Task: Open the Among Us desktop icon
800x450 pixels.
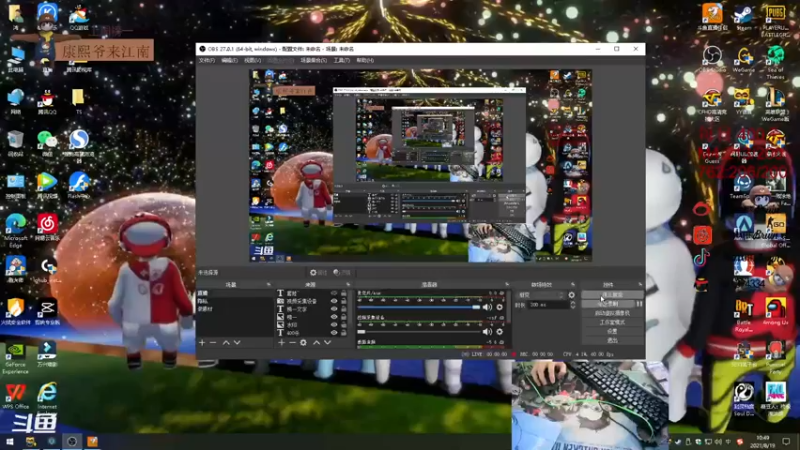Action: (775, 312)
